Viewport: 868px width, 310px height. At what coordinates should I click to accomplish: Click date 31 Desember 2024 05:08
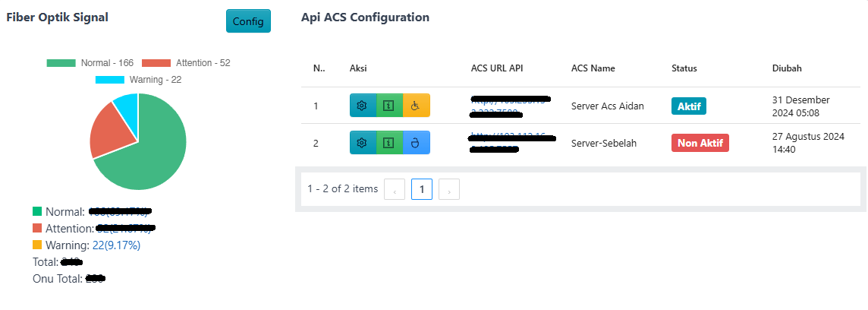(x=801, y=106)
